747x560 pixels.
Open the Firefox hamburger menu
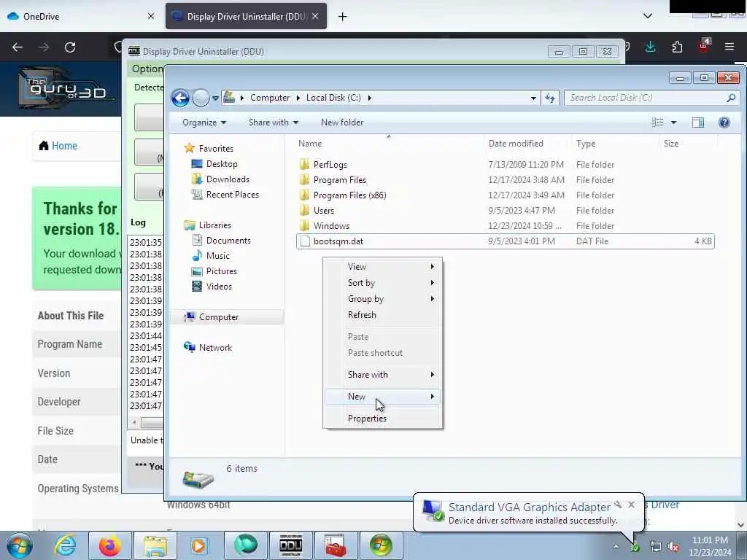(x=729, y=47)
